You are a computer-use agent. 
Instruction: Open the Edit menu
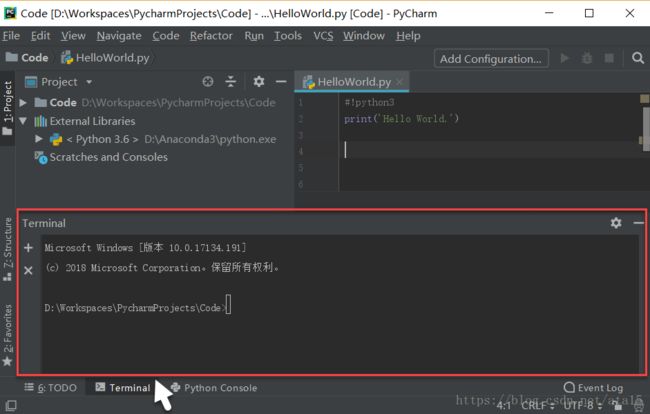tap(41, 36)
